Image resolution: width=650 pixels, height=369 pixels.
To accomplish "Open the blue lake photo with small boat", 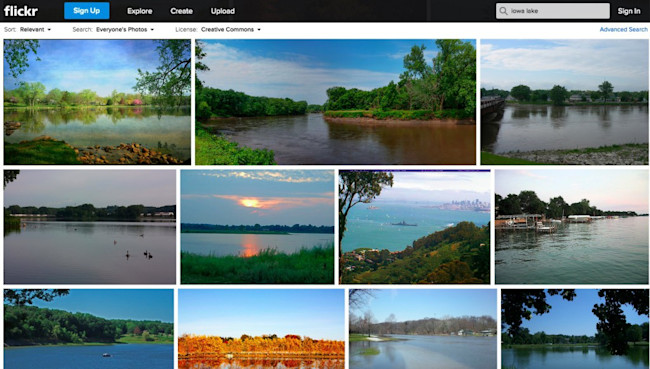I will coord(89,329).
